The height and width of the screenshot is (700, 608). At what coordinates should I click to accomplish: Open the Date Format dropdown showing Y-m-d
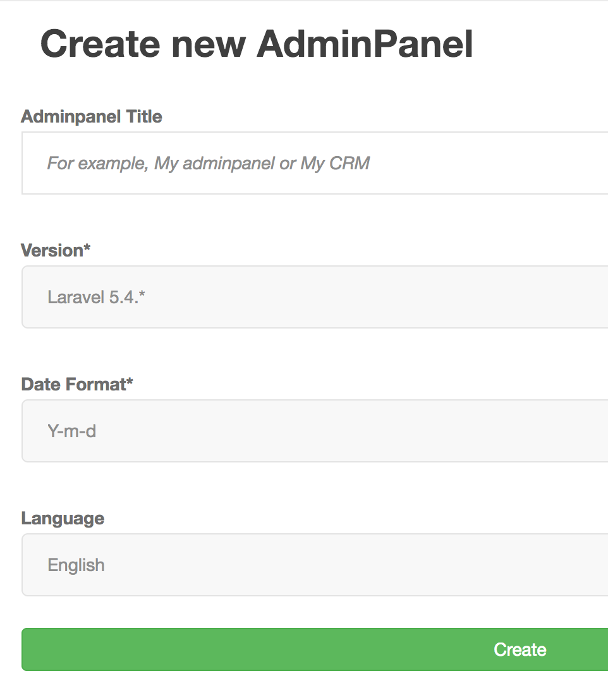coord(303,431)
